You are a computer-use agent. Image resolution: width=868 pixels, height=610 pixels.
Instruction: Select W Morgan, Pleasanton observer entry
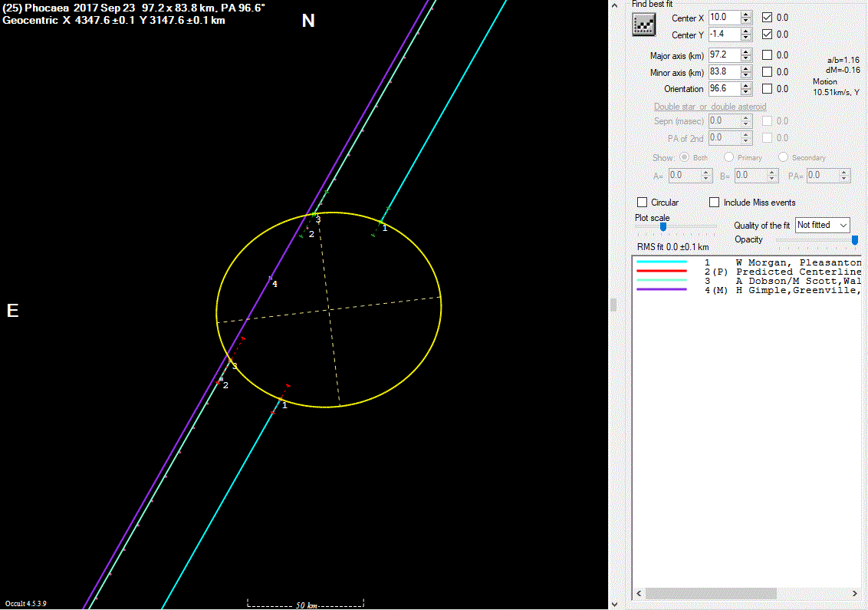click(x=797, y=262)
